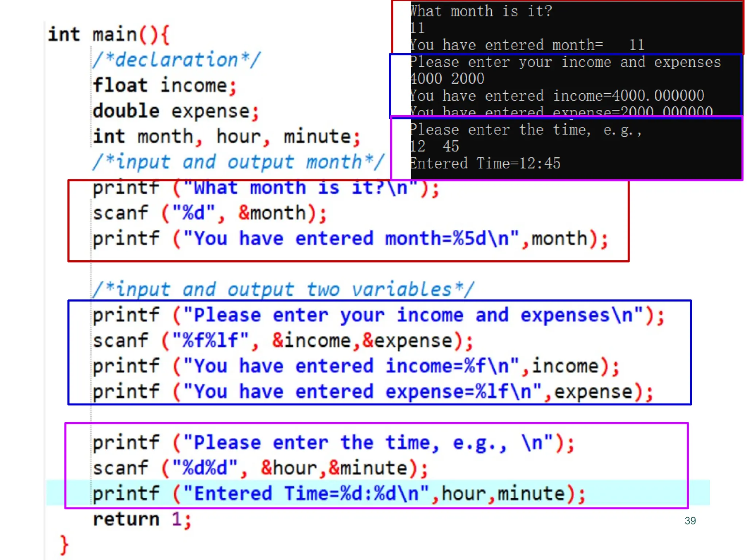Screen dimensions: 747x560
Task: Click the slide page number 39
Action: point(690,521)
